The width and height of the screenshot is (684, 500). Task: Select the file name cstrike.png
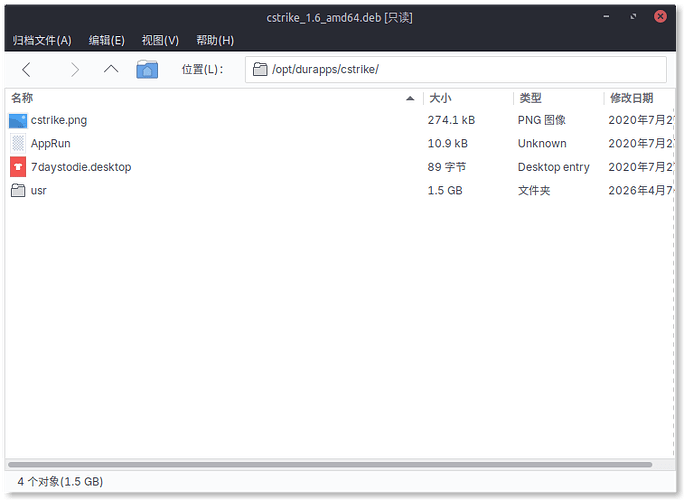59,120
